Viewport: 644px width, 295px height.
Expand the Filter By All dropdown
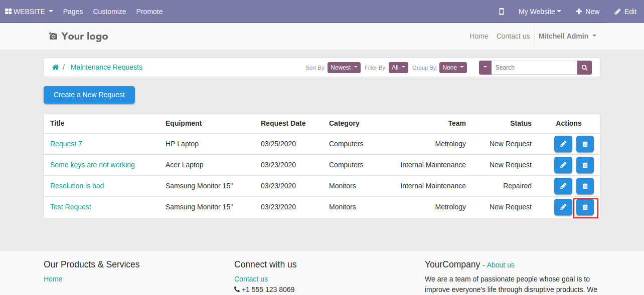(x=398, y=68)
